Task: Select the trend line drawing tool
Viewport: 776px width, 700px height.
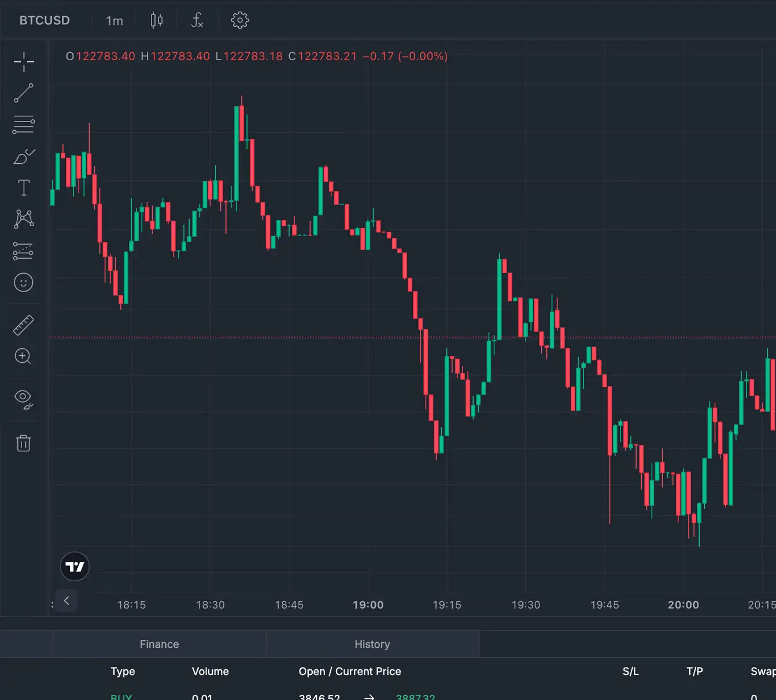Action: coord(24,93)
